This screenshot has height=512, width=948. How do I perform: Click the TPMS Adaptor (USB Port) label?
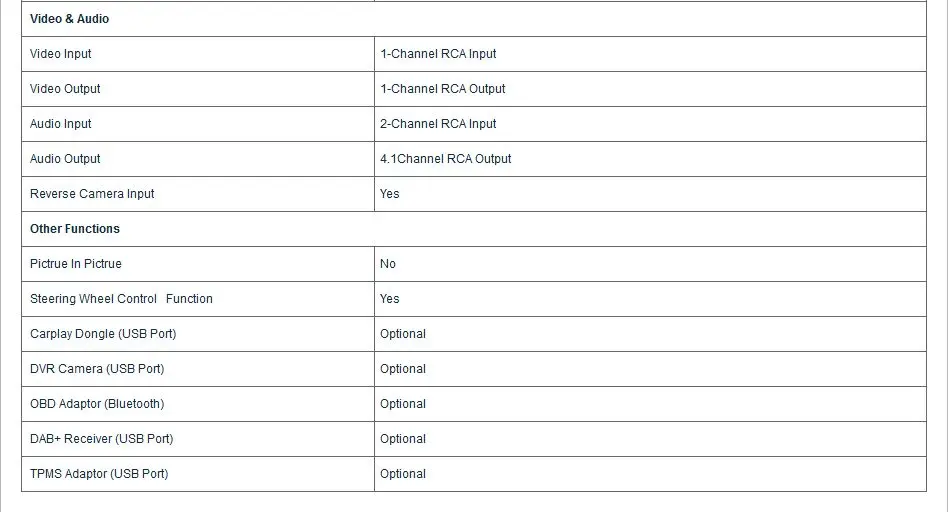point(99,475)
